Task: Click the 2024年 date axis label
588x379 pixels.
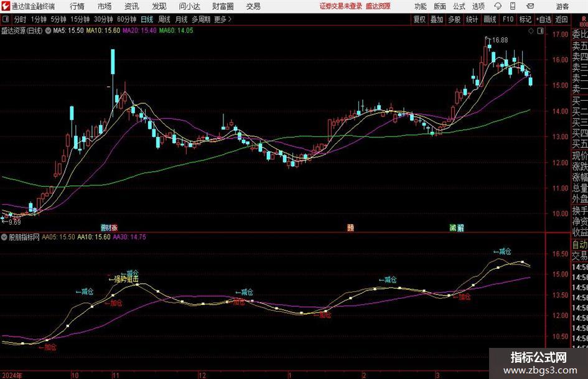Action: (12, 375)
